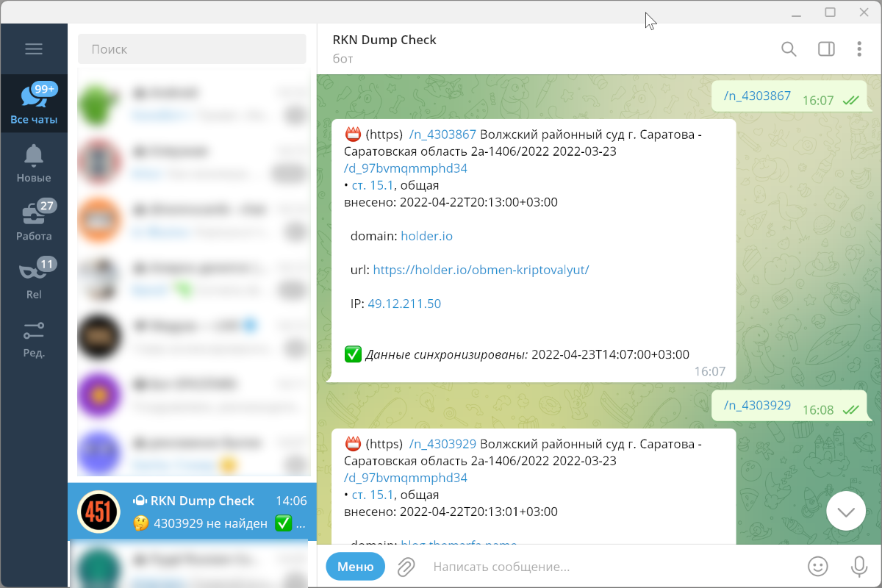The height and width of the screenshot is (588, 882).
Task: Jump to bottom with the down-arrow button
Action: point(845,511)
